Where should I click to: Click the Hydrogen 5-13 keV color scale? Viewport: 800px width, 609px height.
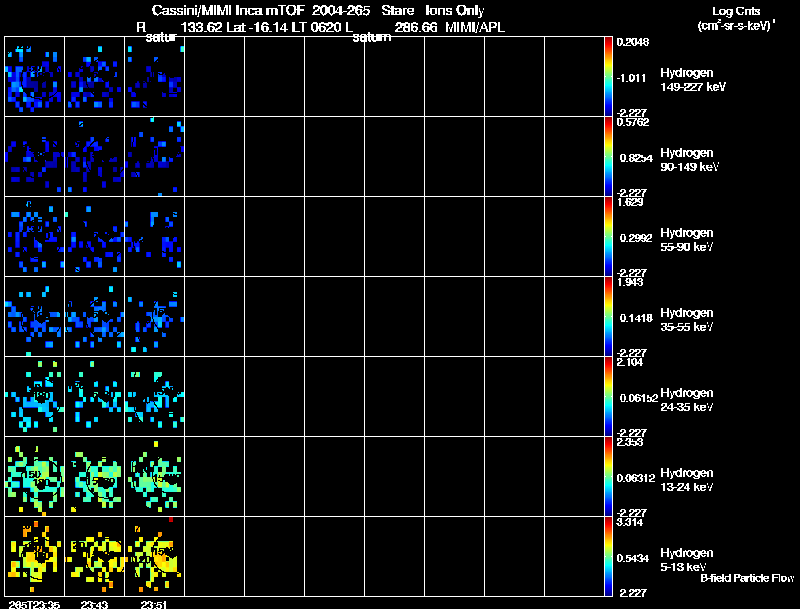pos(608,556)
